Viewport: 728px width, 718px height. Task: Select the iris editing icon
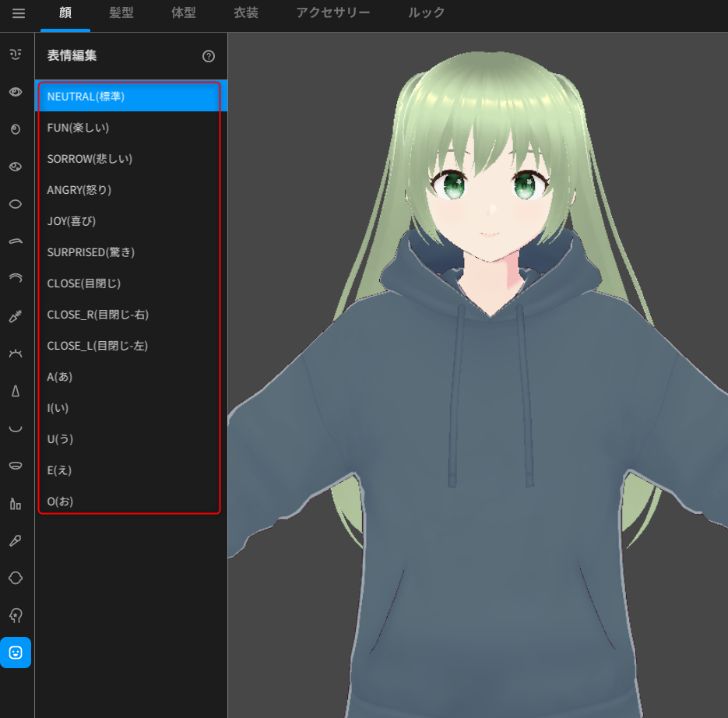click(16, 129)
